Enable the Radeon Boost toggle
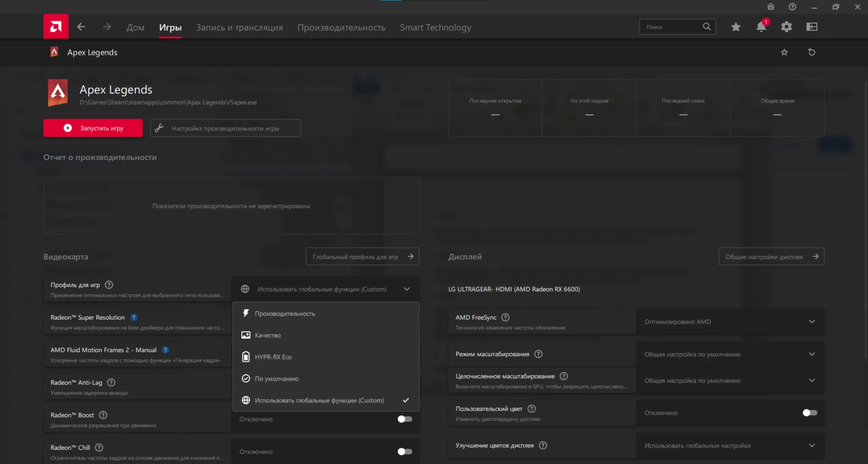 405,419
